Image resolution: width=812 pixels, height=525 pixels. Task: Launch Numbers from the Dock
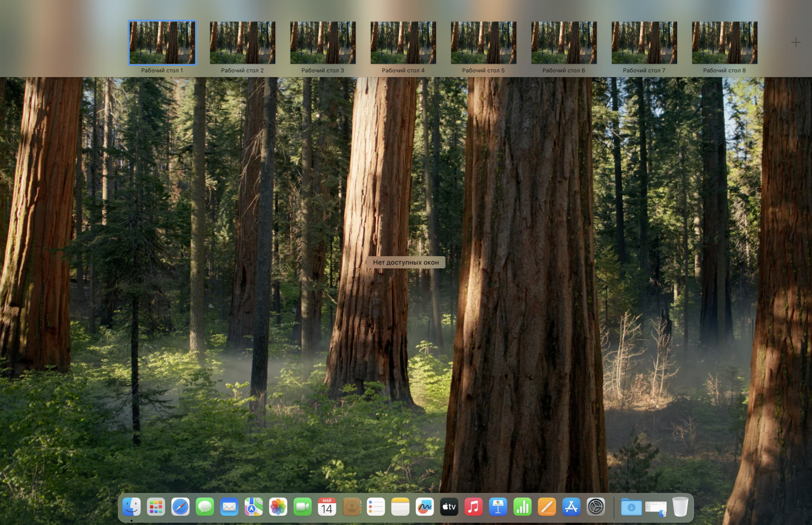tap(523, 507)
